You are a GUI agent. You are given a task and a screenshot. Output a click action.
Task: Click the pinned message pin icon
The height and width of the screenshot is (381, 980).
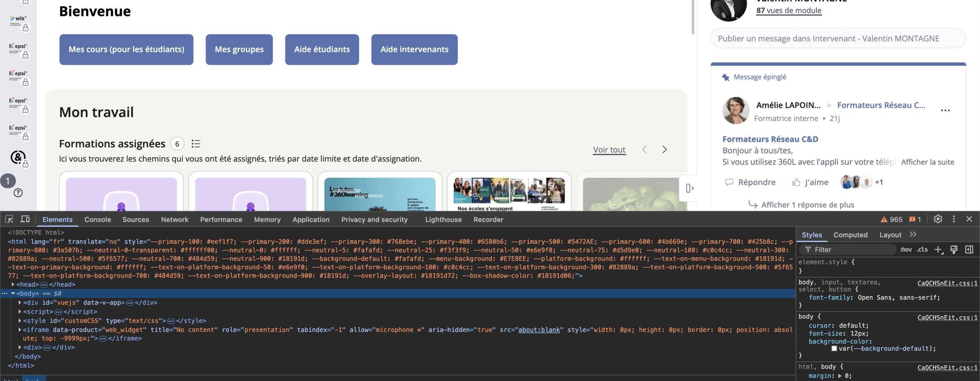(x=726, y=77)
